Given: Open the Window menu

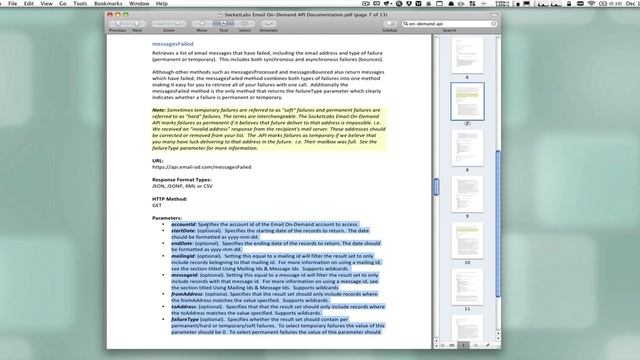Looking at the screenshot, I should pos(139,3).
